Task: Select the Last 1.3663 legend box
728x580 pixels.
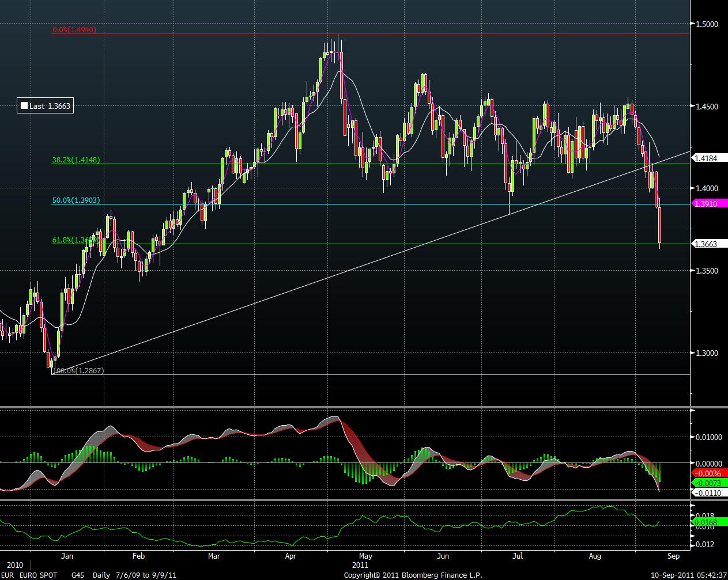Action: click(46, 106)
